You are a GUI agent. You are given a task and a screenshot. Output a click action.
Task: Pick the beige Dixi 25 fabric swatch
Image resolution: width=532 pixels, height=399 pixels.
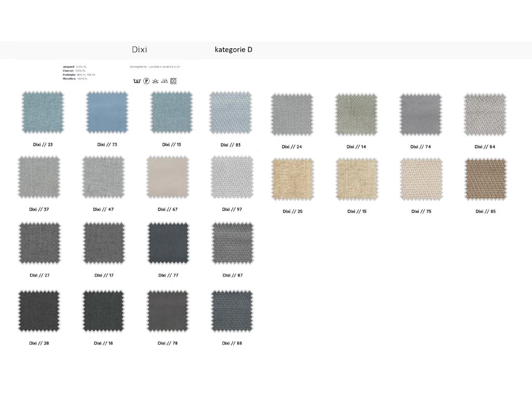click(292, 180)
